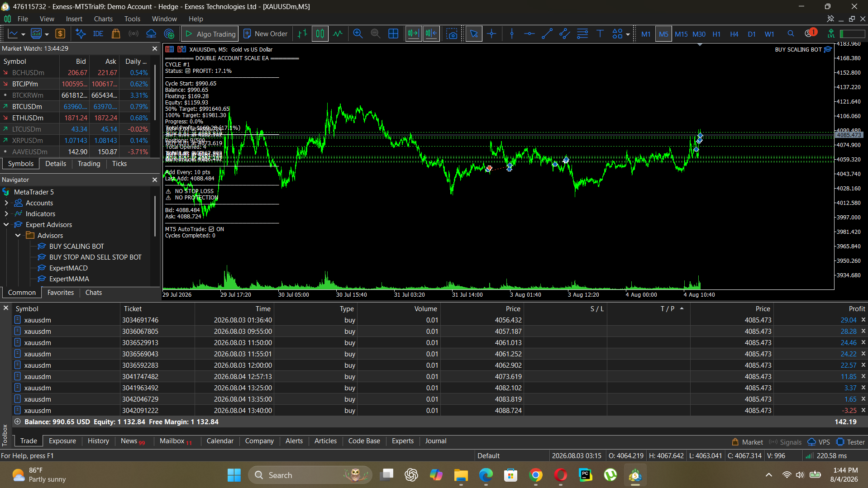Screen dimensions: 868x488
Task: Collapse the Expert Advisors tree node
Action: pyautogui.click(x=6, y=225)
